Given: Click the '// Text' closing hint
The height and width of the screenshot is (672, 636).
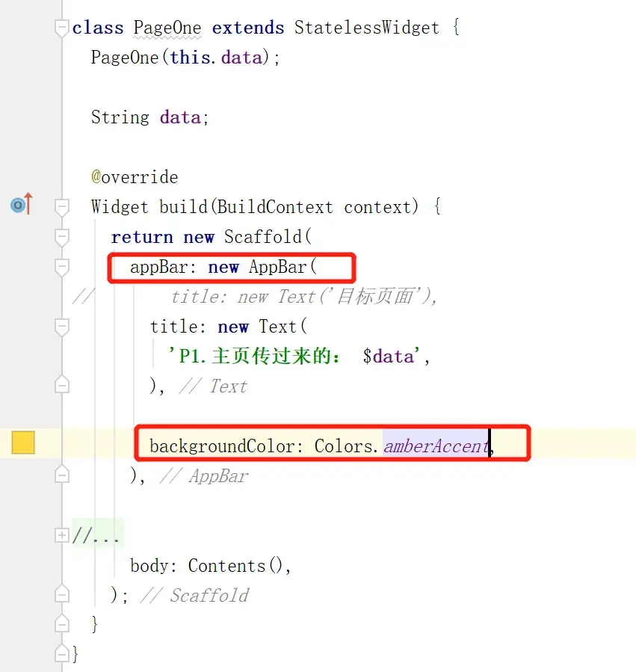Looking at the screenshot, I should click(214, 386).
